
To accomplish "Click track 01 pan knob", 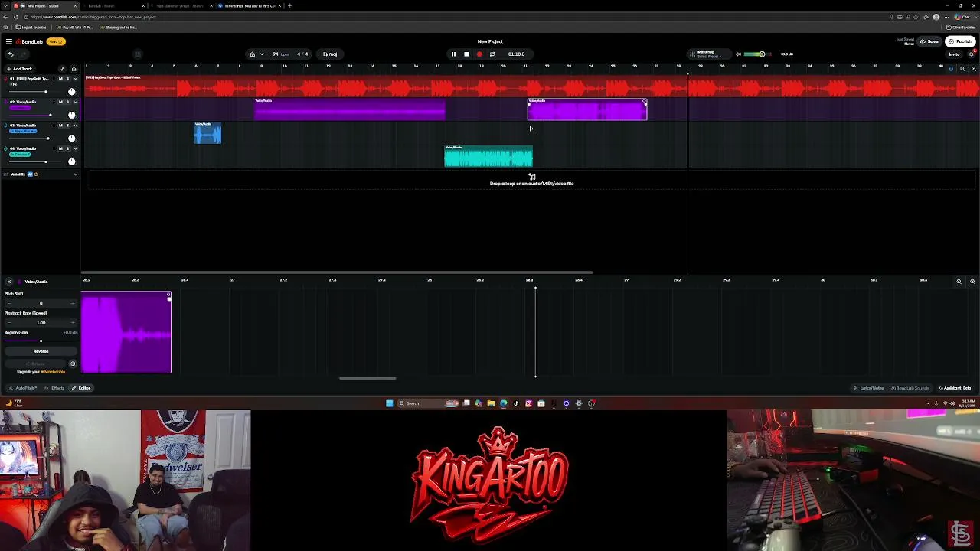I will pos(72,92).
